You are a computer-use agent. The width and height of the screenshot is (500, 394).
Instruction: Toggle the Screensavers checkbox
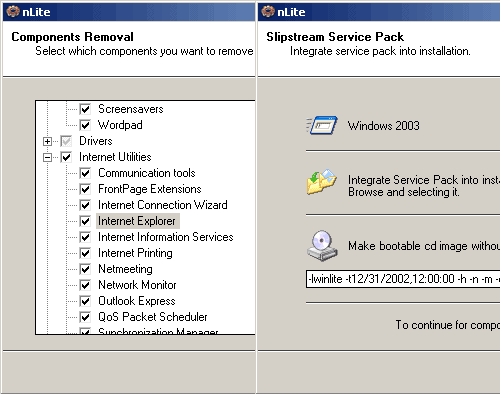(85, 109)
